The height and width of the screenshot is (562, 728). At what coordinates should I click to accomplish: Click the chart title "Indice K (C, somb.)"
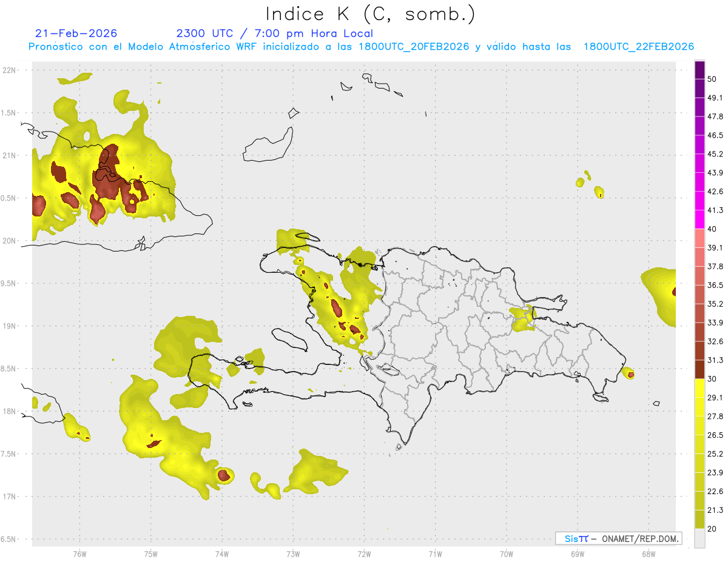pyautogui.click(x=371, y=14)
